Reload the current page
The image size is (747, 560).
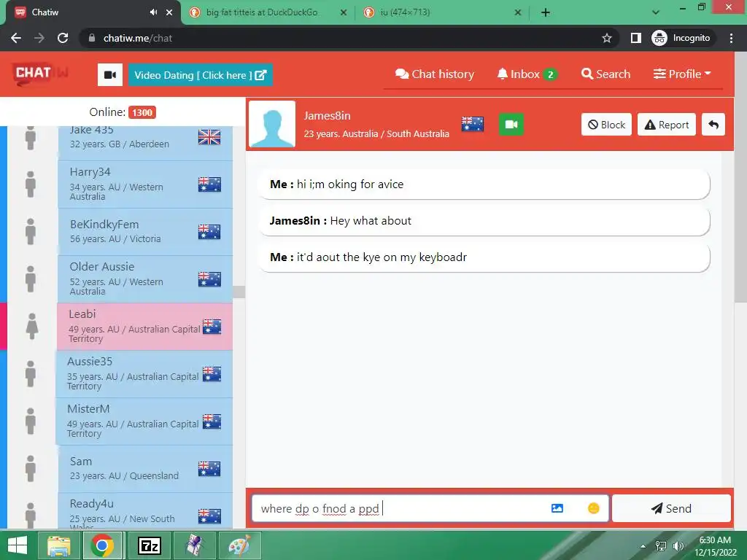pyautogui.click(x=63, y=38)
